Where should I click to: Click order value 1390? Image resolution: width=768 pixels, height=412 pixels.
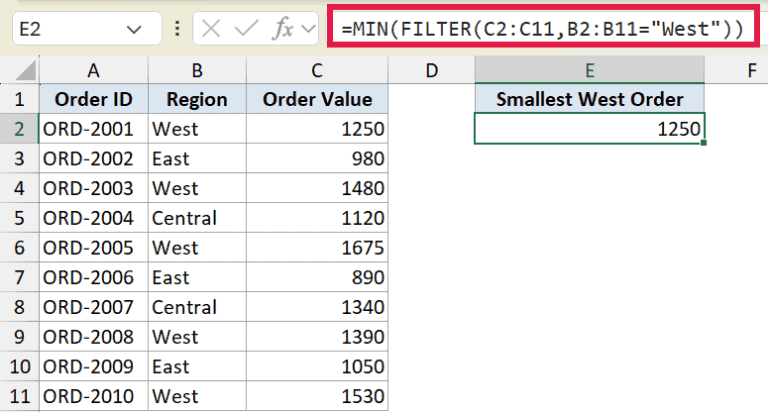pyautogui.click(x=317, y=337)
